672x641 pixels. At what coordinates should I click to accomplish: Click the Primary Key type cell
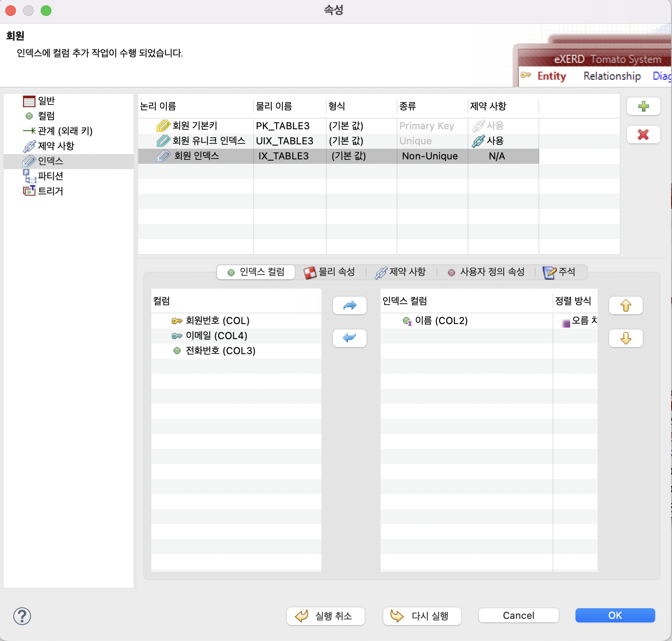pos(433,126)
